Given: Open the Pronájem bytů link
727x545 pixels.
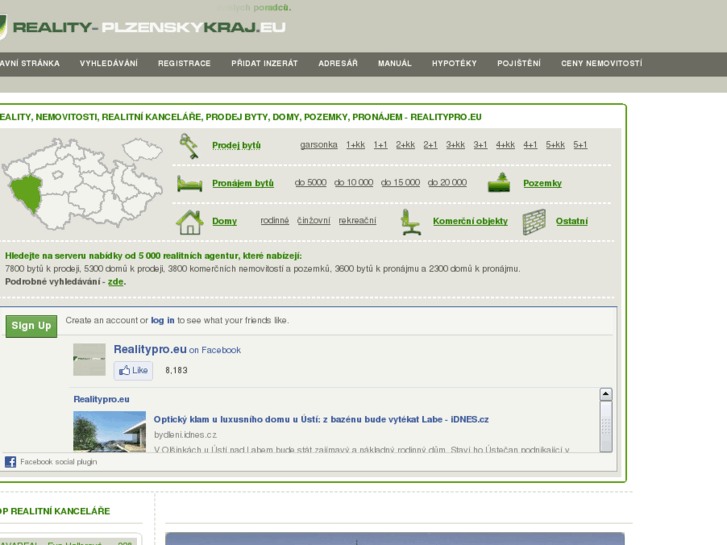Looking at the screenshot, I should pos(242,184).
